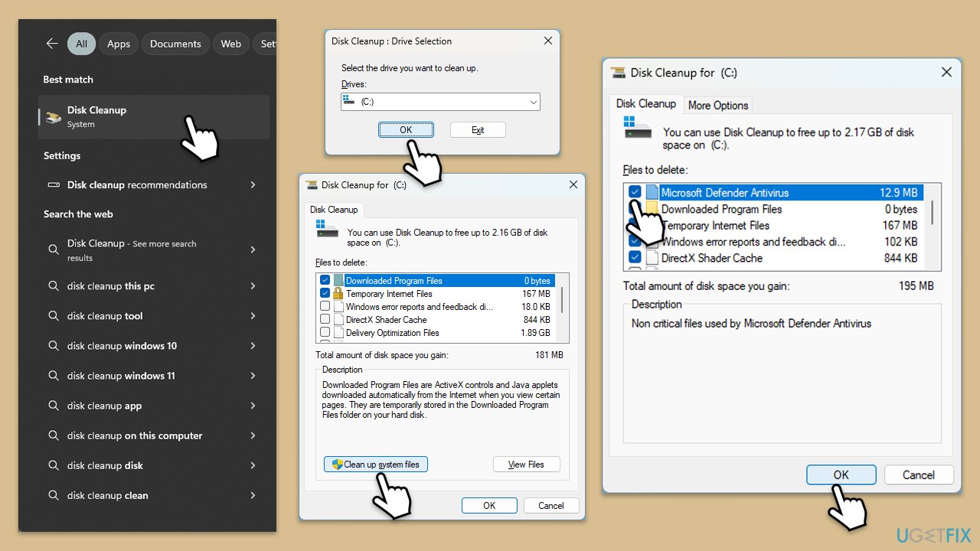
Task: Open Disk Cleanup app icon in Best match
Action: [53, 117]
